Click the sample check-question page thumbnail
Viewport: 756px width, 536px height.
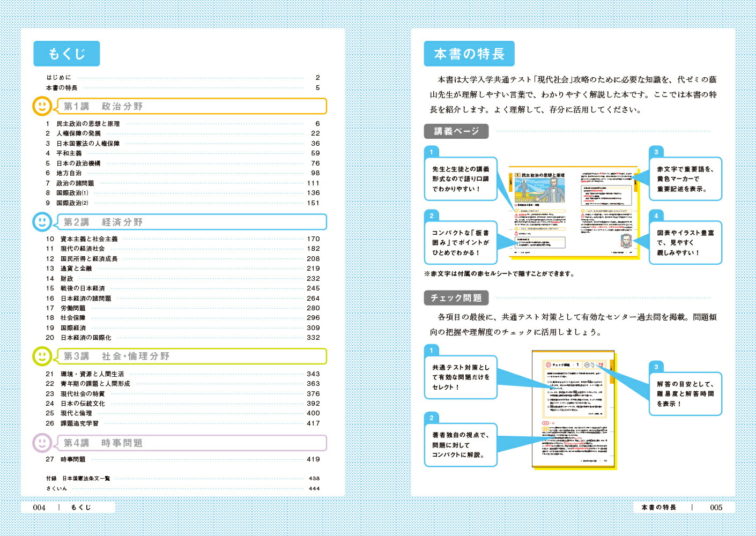573,410
